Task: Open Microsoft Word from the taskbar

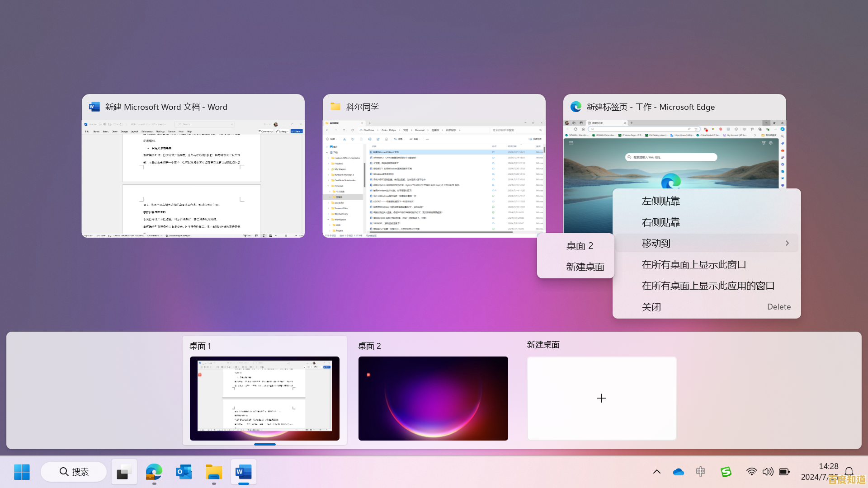Action: [x=243, y=472]
